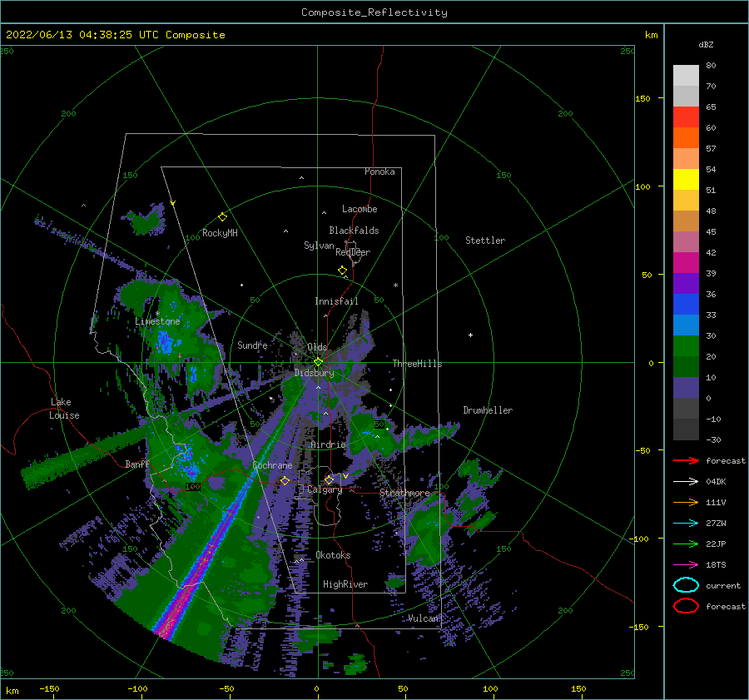Click the Innisfail city label
Screen dimensions: 749x700
(336, 301)
